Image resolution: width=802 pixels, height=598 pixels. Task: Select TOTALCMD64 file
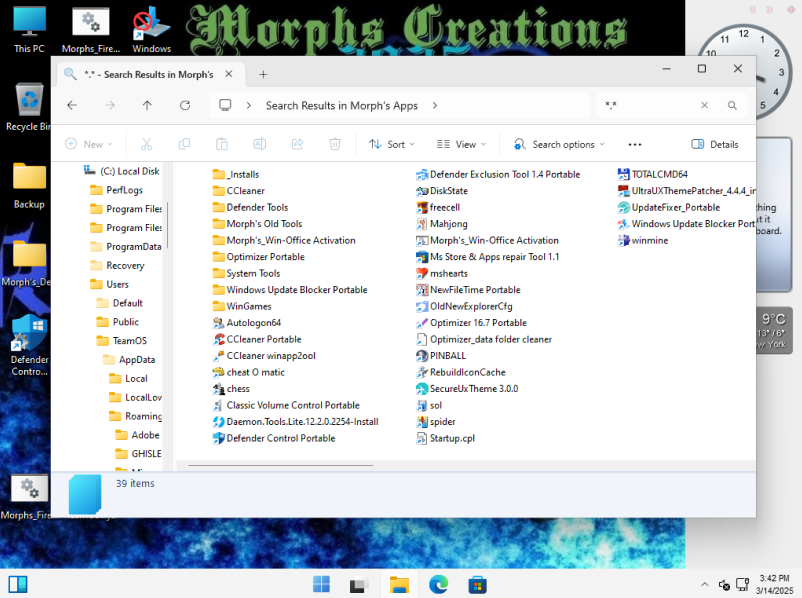pos(653,174)
